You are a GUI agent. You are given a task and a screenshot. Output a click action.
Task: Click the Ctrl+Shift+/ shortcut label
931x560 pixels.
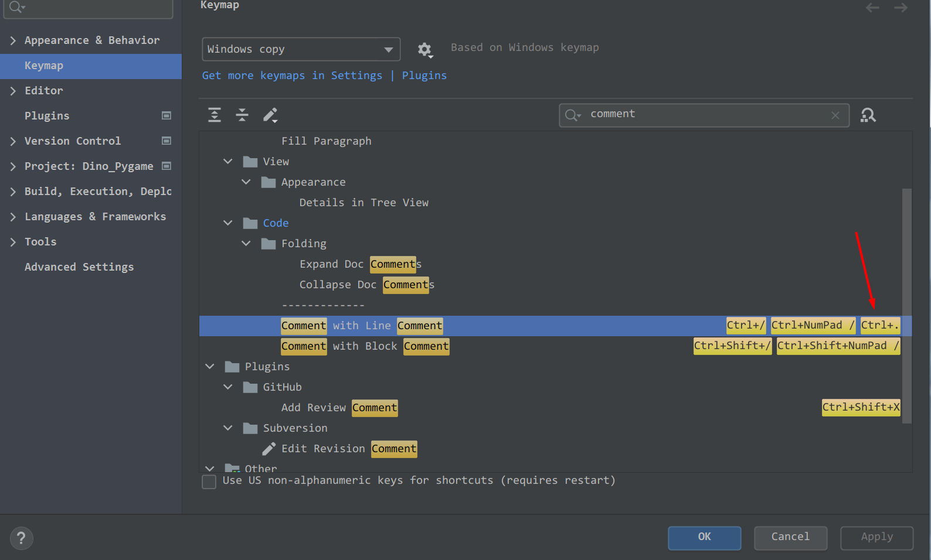(x=732, y=346)
